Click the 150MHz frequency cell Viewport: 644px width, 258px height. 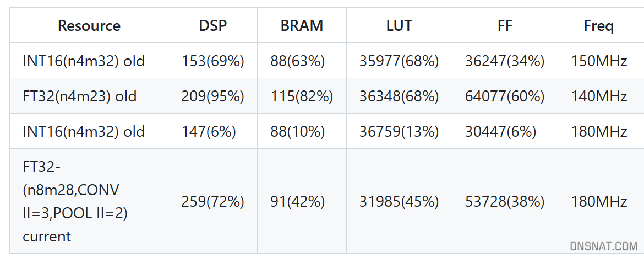point(599,61)
